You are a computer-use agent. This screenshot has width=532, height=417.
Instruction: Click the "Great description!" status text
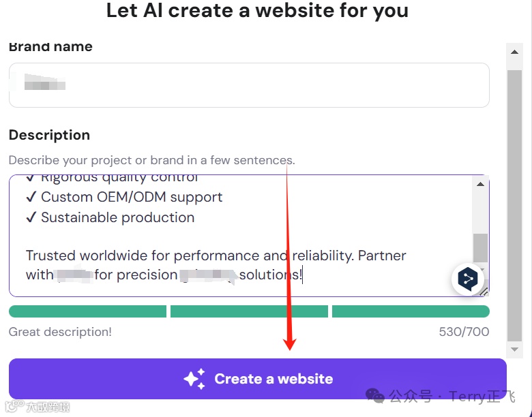60,333
